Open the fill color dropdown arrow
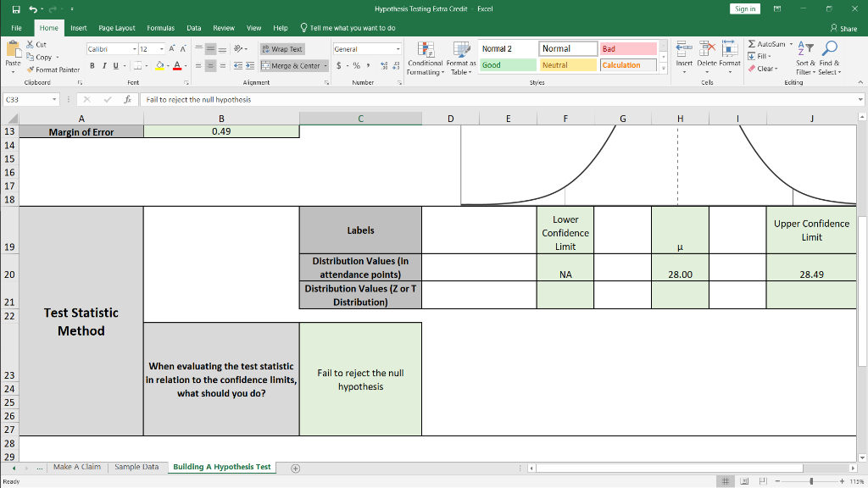Viewport: 868px width, 488px height. pyautogui.click(x=168, y=66)
